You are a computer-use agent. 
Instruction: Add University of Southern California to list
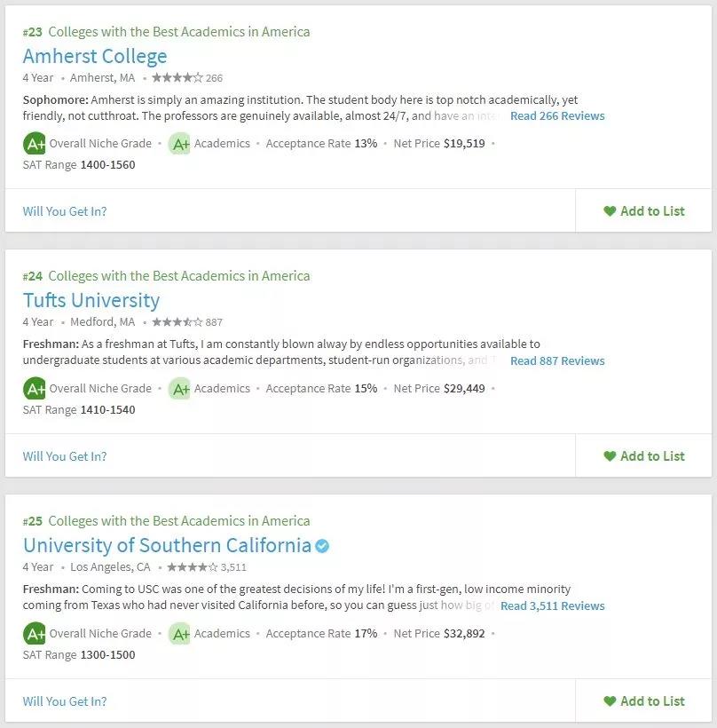coord(643,701)
